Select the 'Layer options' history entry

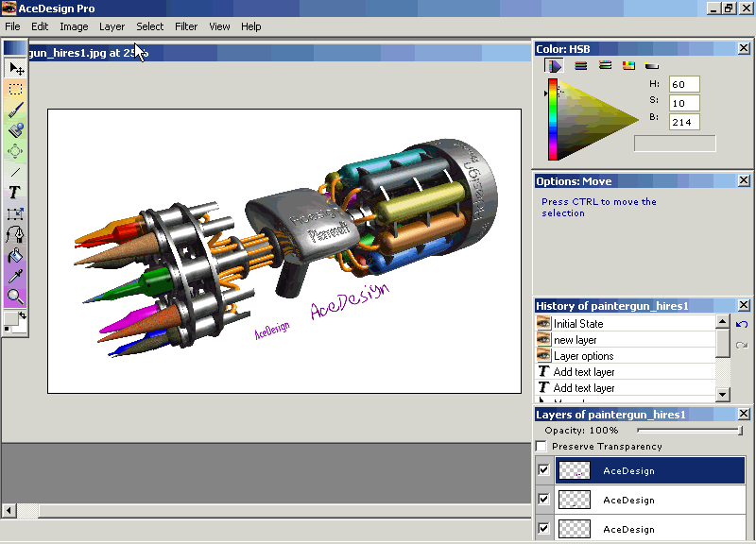pyautogui.click(x=626, y=356)
